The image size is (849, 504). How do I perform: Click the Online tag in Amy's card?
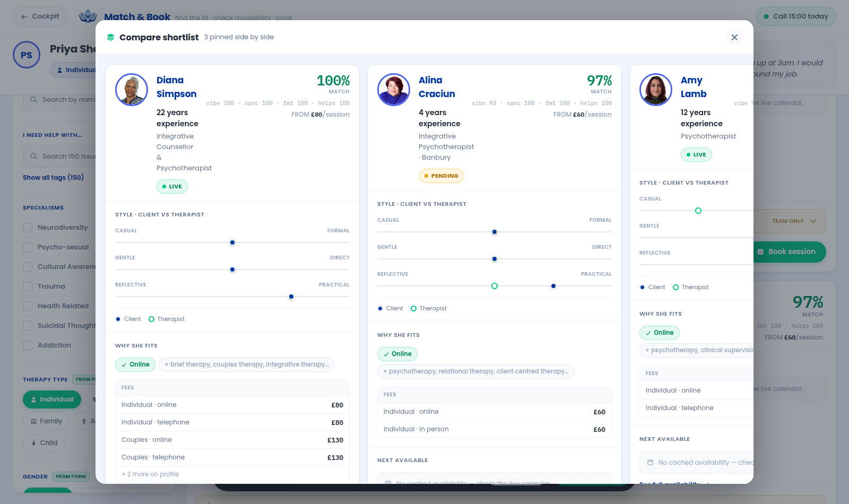click(660, 333)
